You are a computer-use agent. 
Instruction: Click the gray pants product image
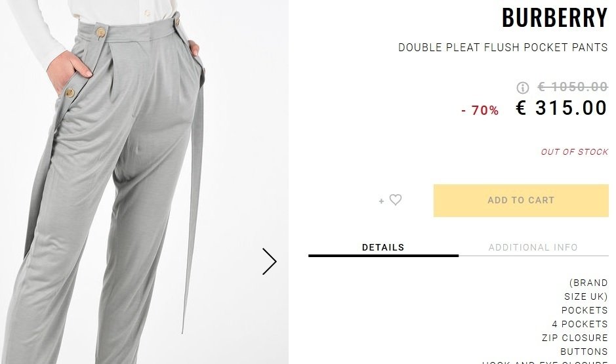(x=144, y=182)
